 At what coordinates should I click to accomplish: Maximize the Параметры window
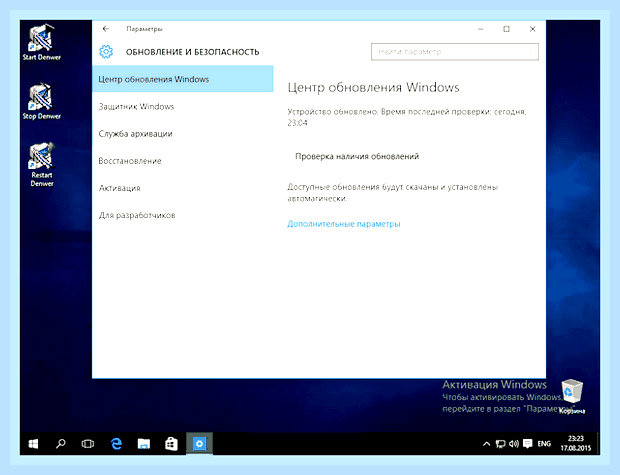(x=506, y=29)
